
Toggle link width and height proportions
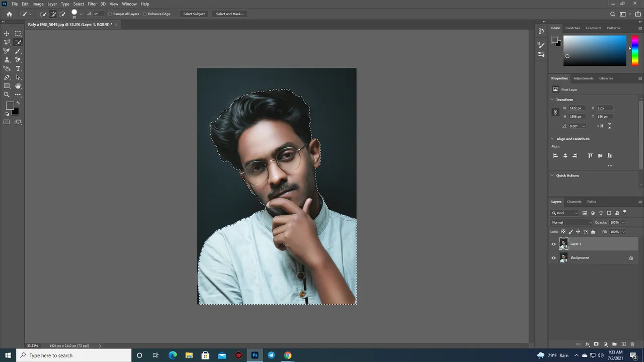point(555,112)
